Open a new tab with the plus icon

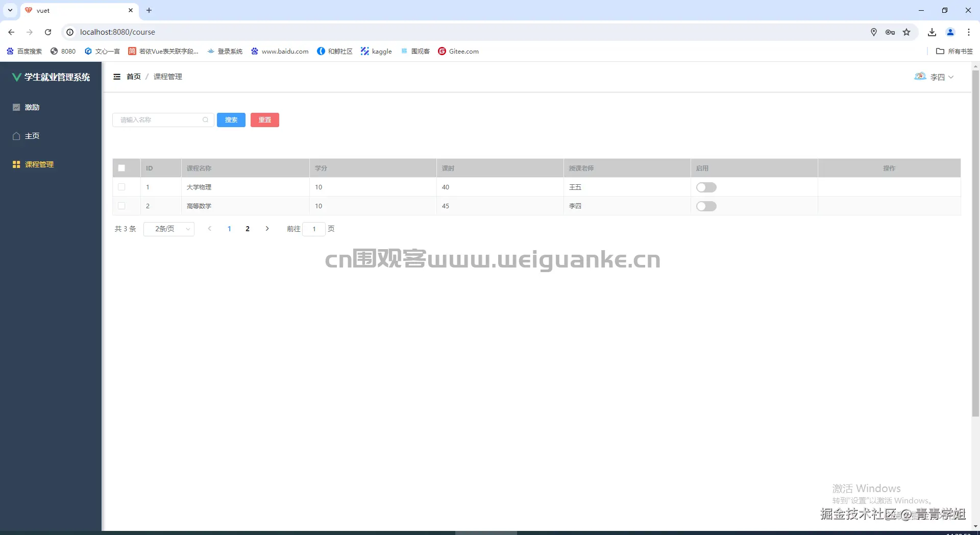149,10
